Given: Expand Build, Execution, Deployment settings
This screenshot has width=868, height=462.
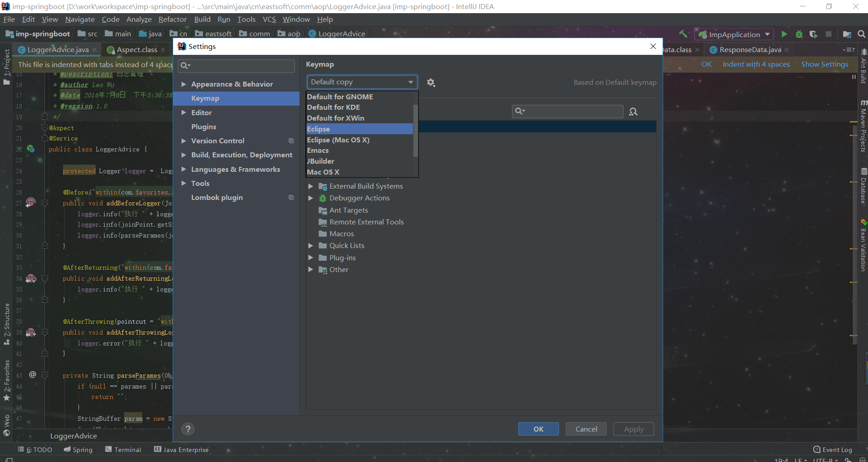Looking at the screenshot, I should [184, 155].
